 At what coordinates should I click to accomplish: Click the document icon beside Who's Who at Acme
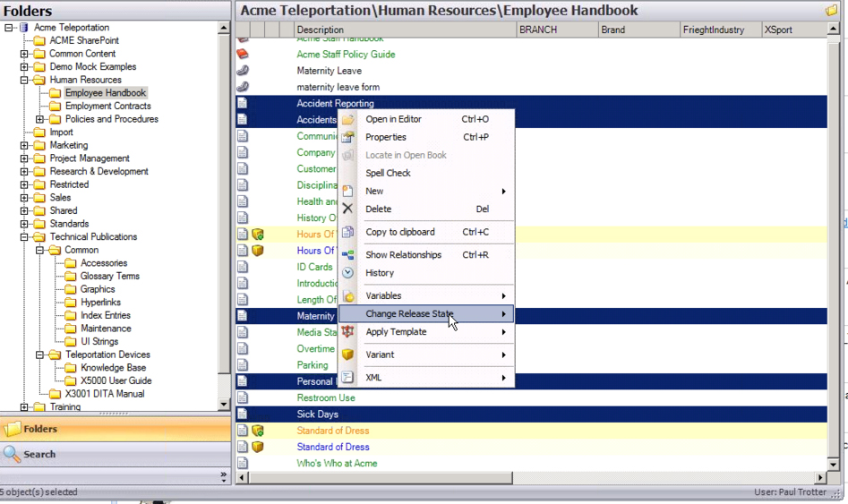243,463
